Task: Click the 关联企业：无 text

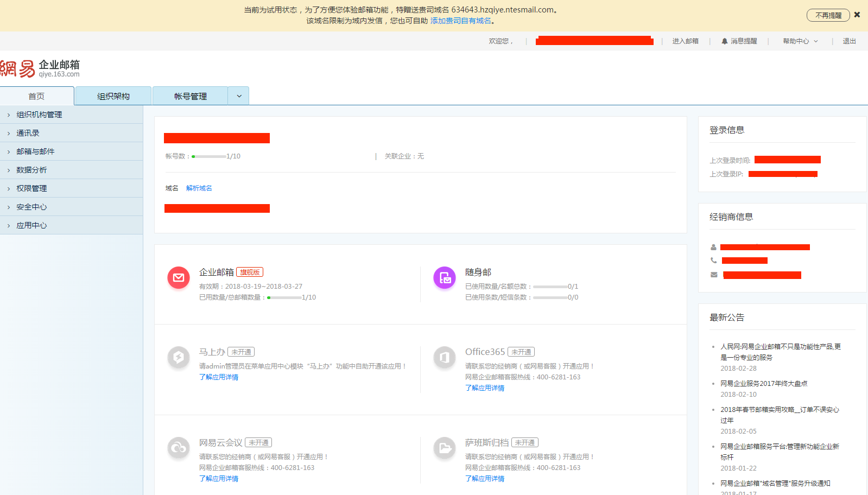Action: [404, 156]
